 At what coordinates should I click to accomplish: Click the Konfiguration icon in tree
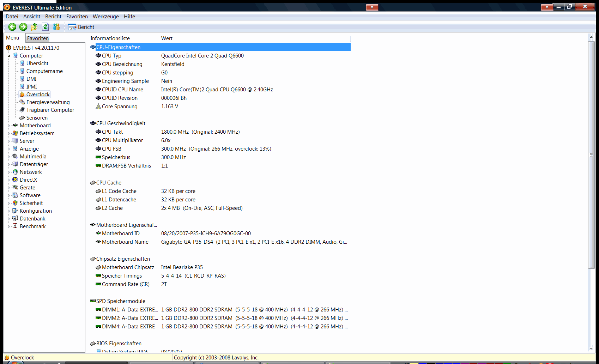(x=15, y=211)
